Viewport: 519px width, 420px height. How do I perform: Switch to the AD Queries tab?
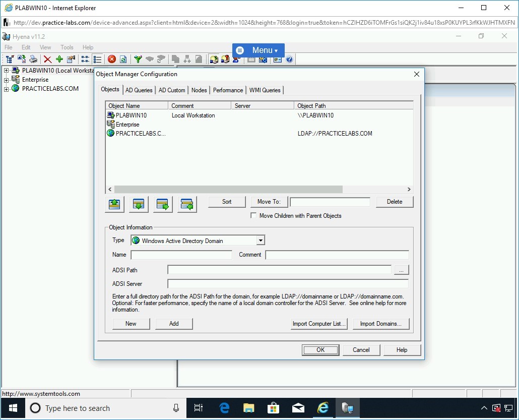coord(139,90)
